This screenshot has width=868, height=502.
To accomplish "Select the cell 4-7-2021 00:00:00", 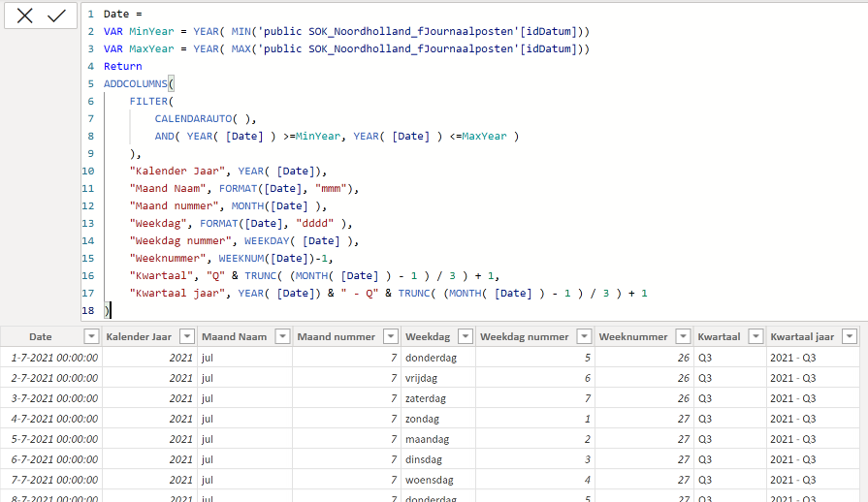I will [51, 419].
